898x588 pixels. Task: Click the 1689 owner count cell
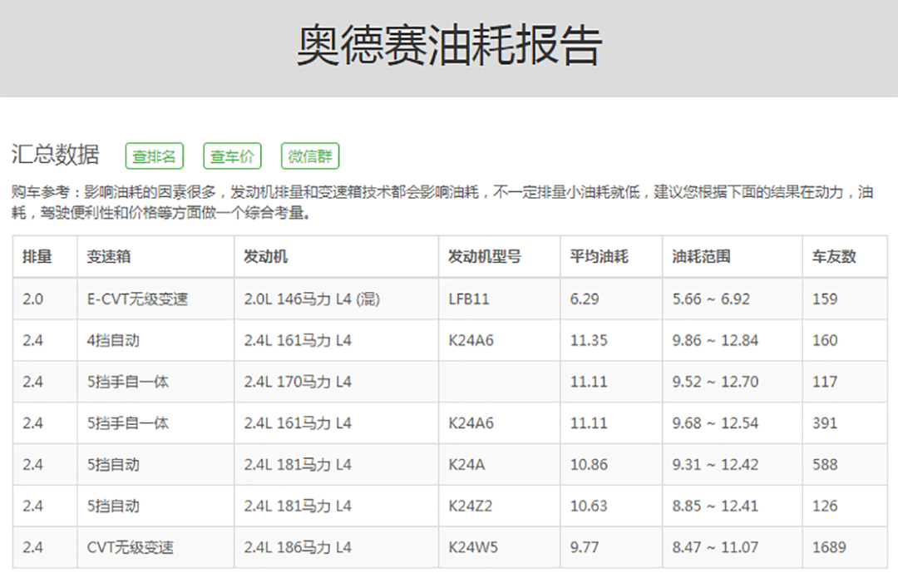(x=829, y=547)
